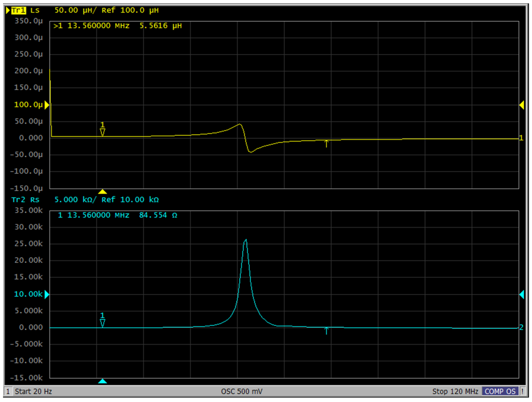
Task: Click the exclamation warning icon in status bar
Action: [522, 391]
